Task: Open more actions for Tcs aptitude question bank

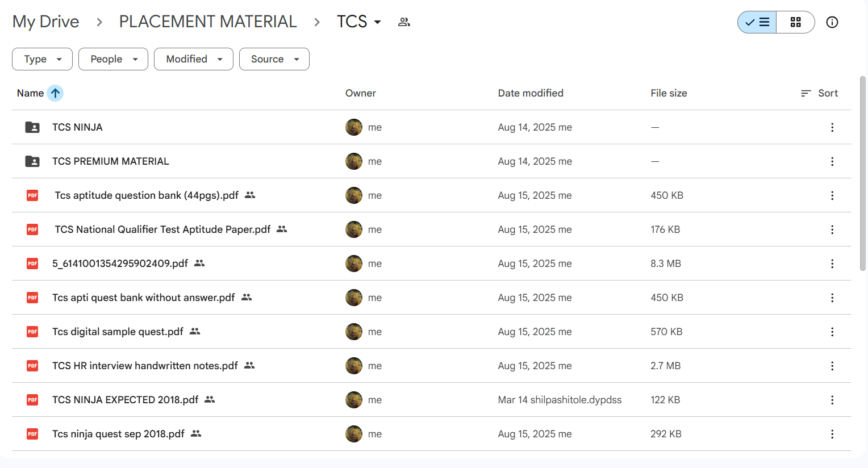Action: [832, 195]
